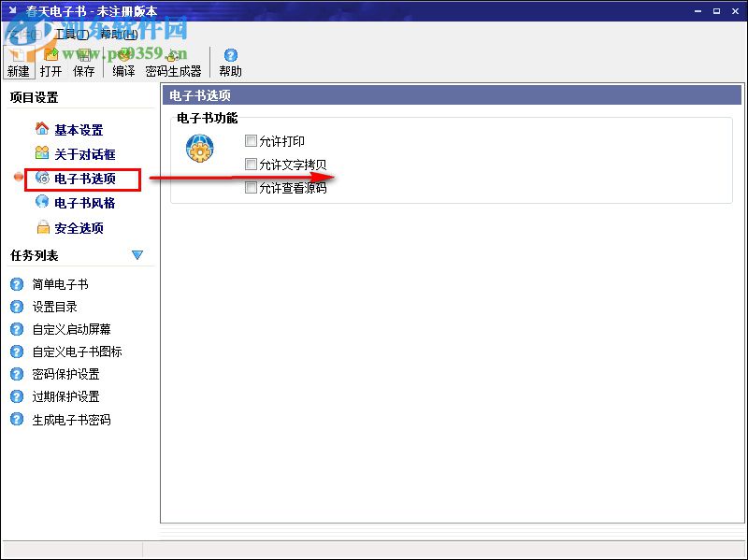
Task: Click the question icon beside 密码保护设置
Action: [x=17, y=374]
